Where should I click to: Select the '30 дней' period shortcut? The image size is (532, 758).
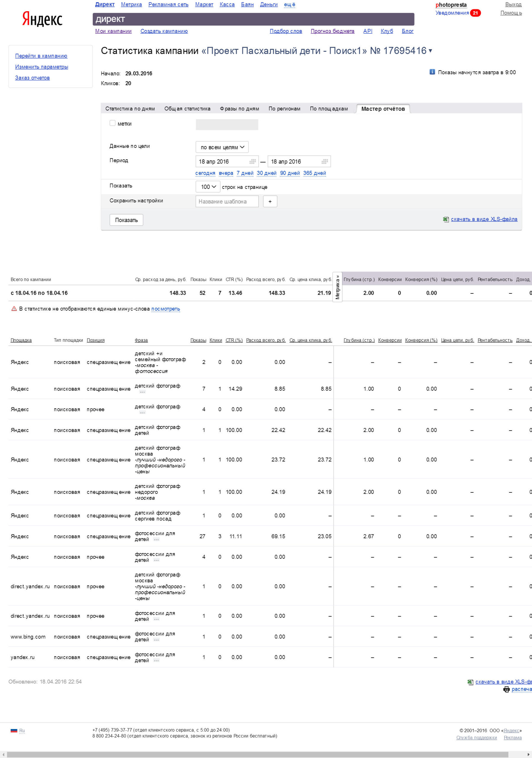267,173
